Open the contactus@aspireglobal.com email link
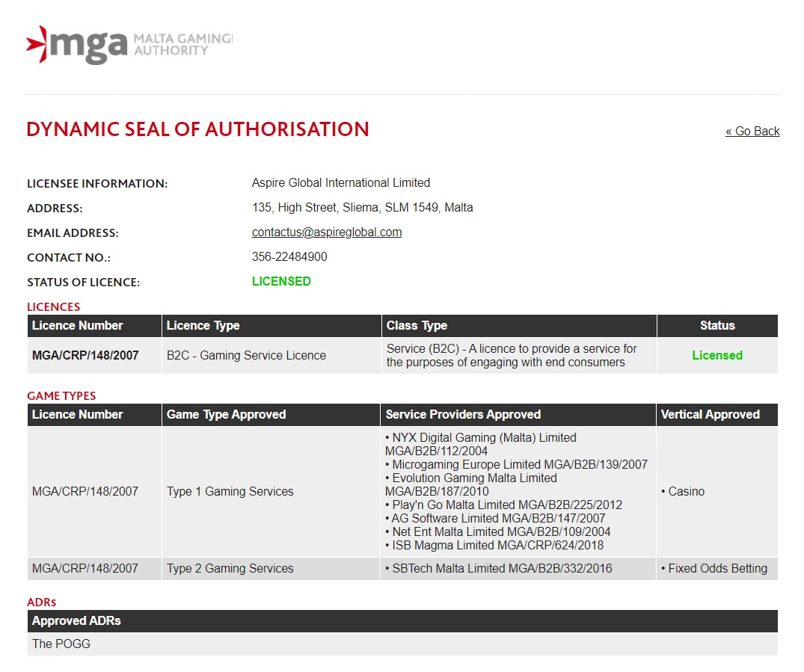 [x=327, y=232]
